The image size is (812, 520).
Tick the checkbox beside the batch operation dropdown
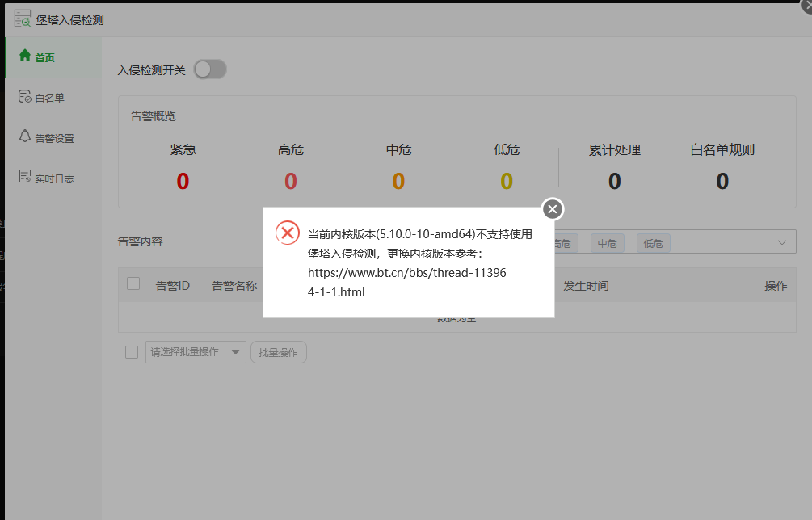(132, 351)
